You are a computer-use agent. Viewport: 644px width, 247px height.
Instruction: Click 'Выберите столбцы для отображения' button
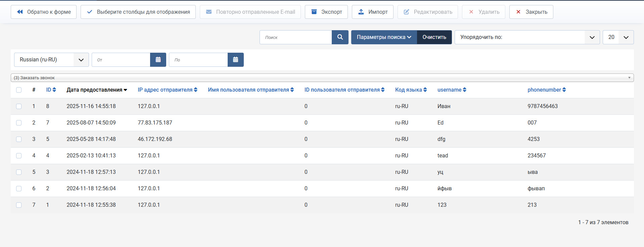pos(138,12)
